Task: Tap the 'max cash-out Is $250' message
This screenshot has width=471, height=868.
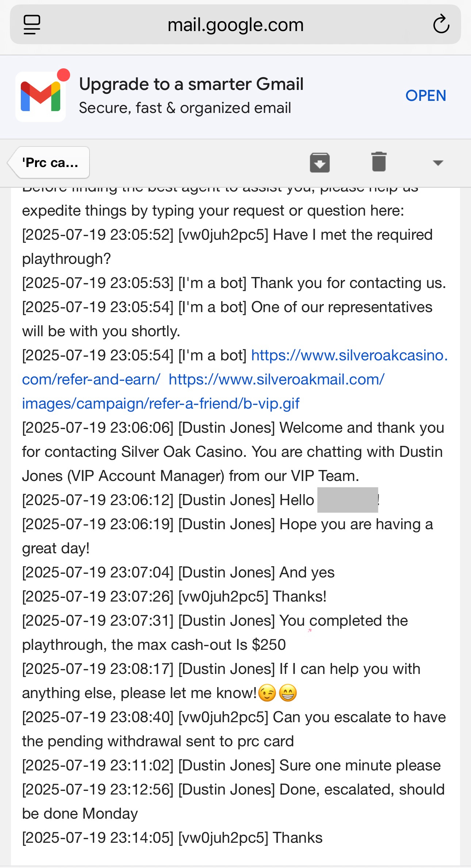Action: coord(199,645)
